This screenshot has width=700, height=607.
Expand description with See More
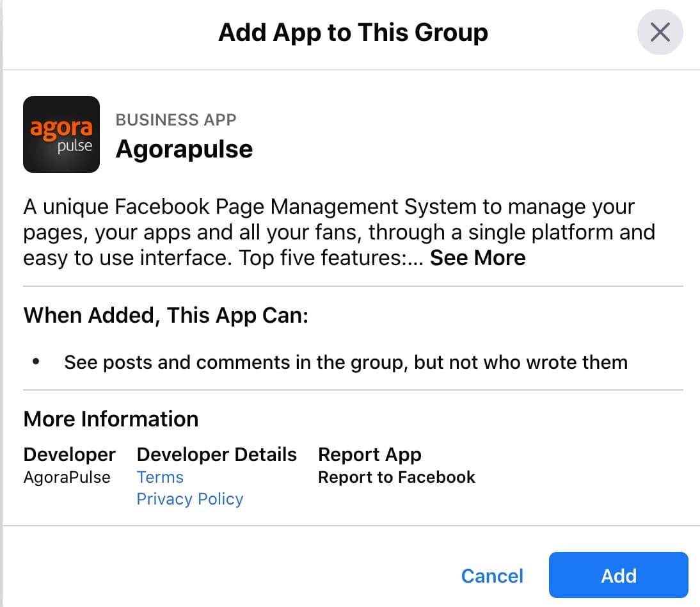[477, 258]
